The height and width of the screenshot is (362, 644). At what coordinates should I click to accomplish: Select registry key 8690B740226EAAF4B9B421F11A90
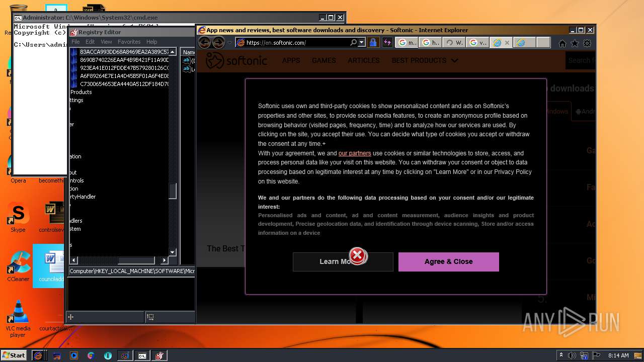[x=124, y=60]
